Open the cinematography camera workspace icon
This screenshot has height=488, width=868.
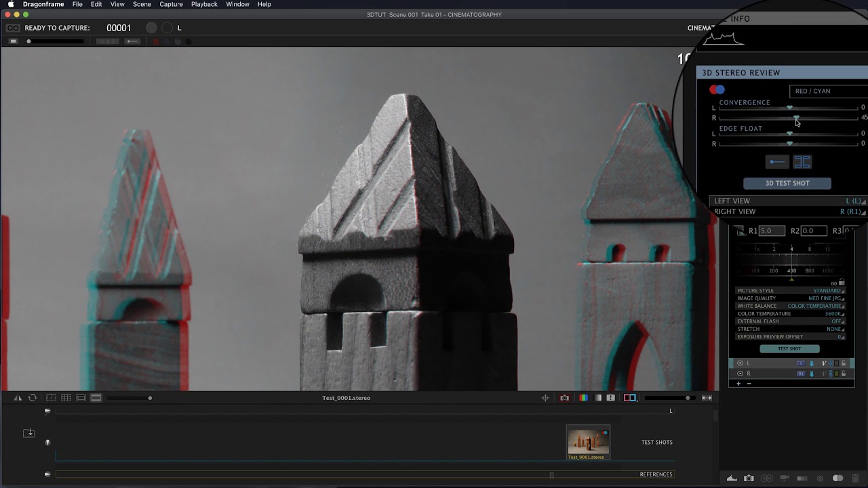pos(749,479)
